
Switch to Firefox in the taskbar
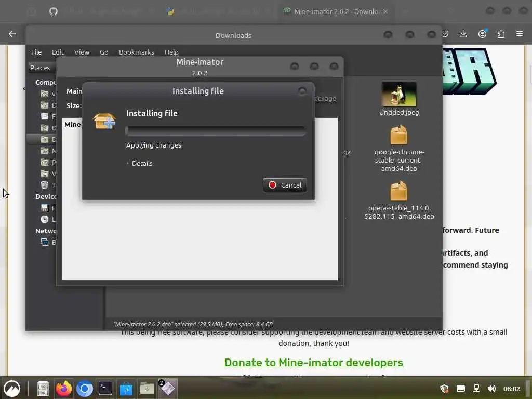tap(64, 389)
